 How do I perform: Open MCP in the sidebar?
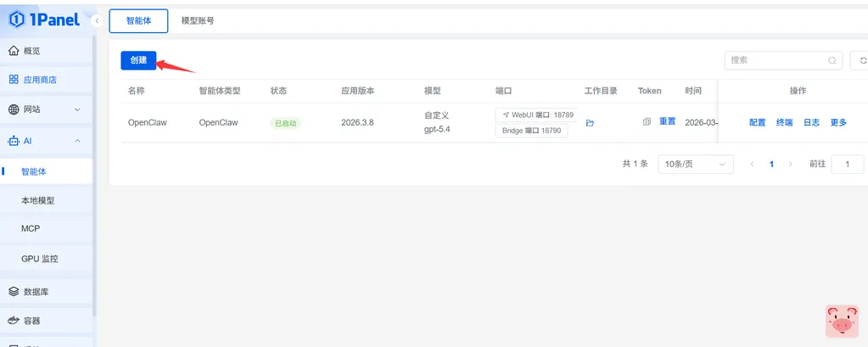47,228
